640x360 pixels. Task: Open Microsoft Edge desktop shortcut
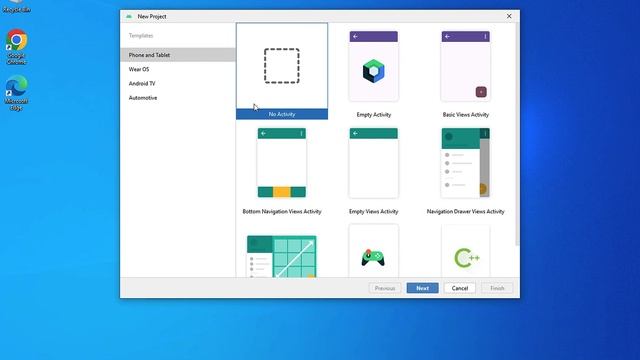pyautogui.click(x=16, y=93)
